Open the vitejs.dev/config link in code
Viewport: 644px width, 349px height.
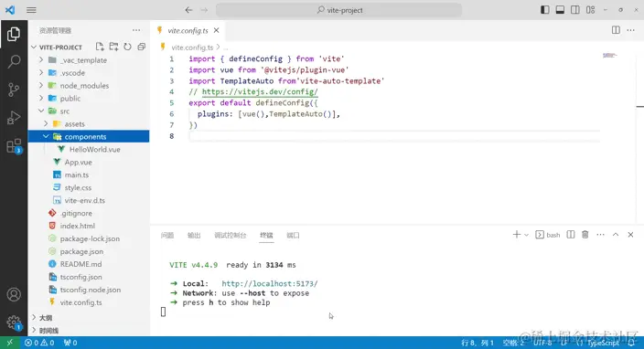click(x=260, y=92)
